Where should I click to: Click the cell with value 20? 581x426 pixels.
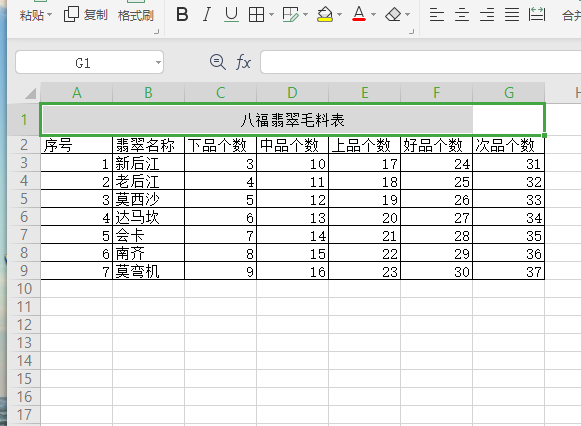point(364,217)
